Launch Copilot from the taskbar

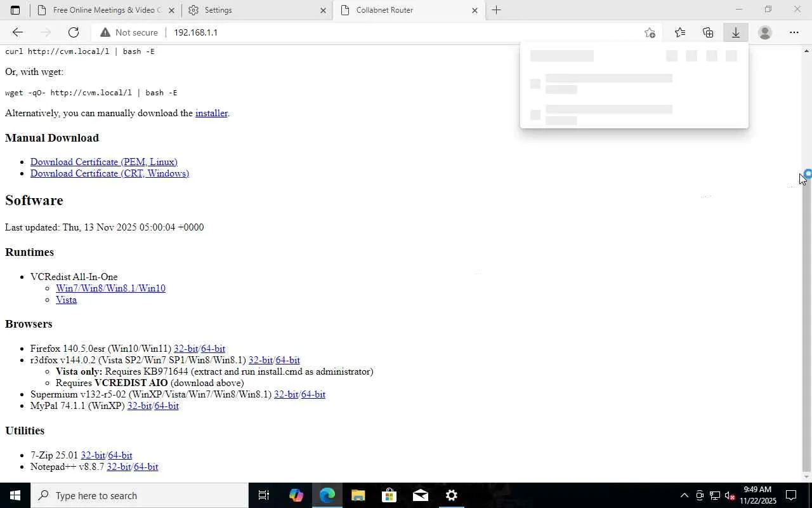[x=296, y=495]
